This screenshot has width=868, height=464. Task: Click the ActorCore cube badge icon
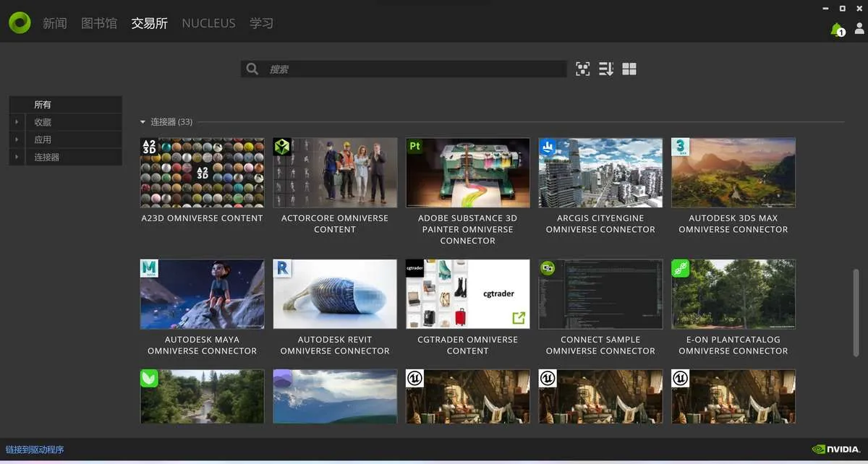click(x=282, y=147)
